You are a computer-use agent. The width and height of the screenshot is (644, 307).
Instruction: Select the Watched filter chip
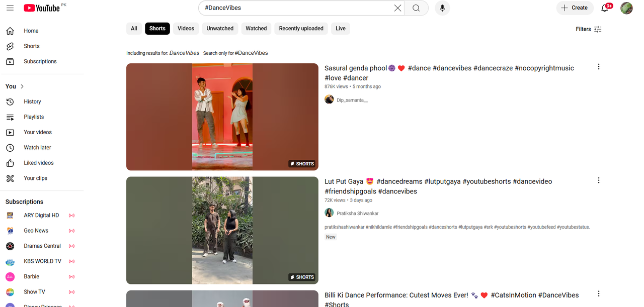coord(256,29)
